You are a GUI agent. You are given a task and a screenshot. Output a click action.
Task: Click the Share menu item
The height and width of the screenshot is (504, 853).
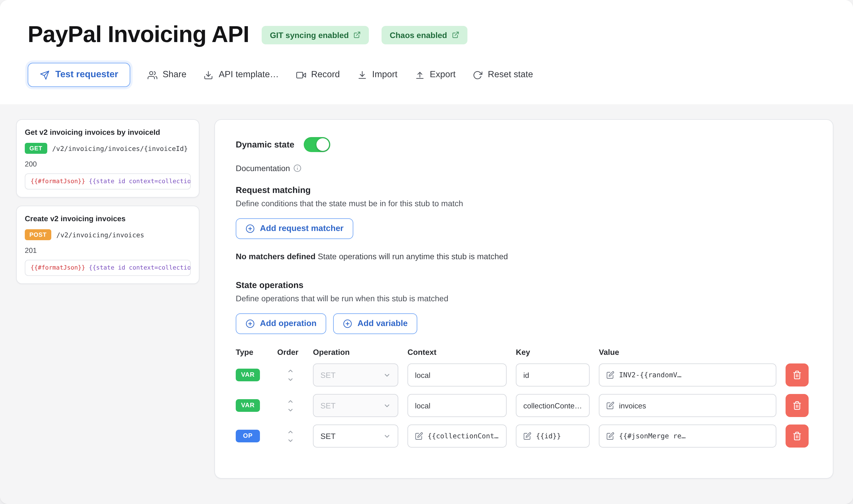click(x=167, y=75)
